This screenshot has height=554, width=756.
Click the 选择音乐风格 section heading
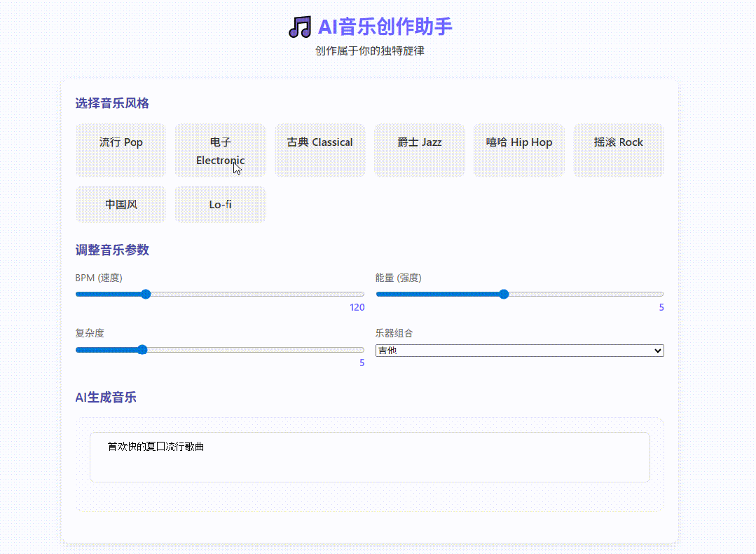tap(111, 103)
